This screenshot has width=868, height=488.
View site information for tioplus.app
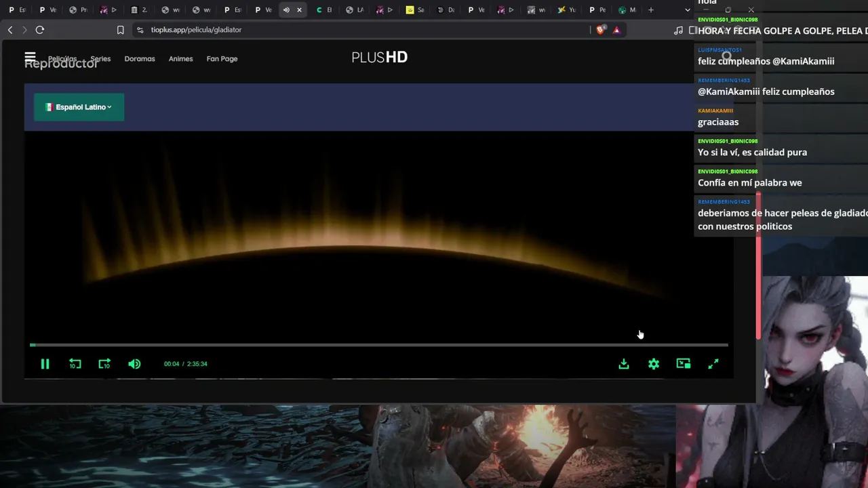point(140,30)
